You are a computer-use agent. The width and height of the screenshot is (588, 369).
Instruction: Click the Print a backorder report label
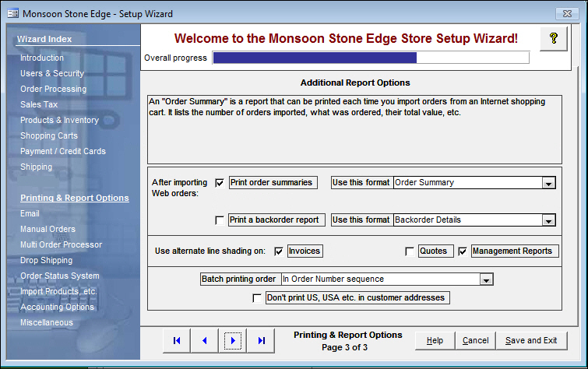(x=276, y=220)
